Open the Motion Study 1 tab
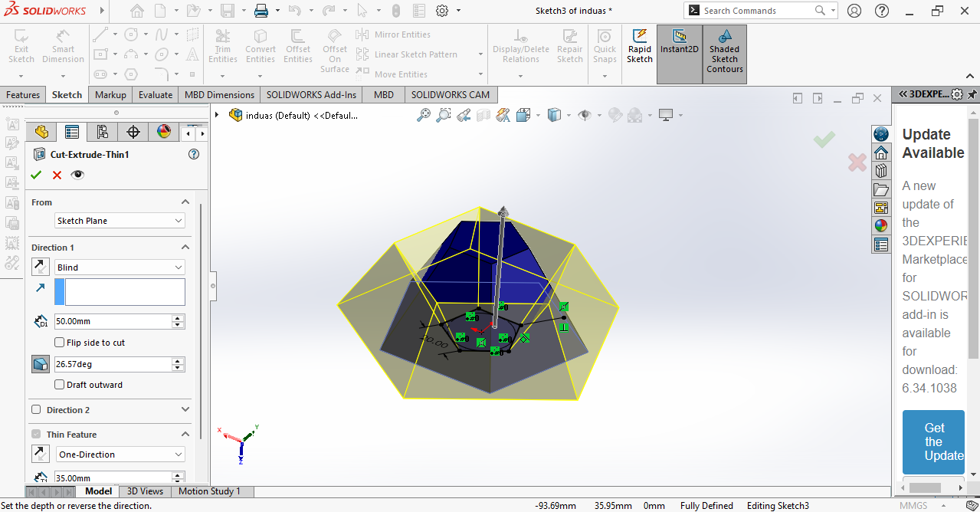This screenshot has width=980, height=512. (x=209, y=491)
